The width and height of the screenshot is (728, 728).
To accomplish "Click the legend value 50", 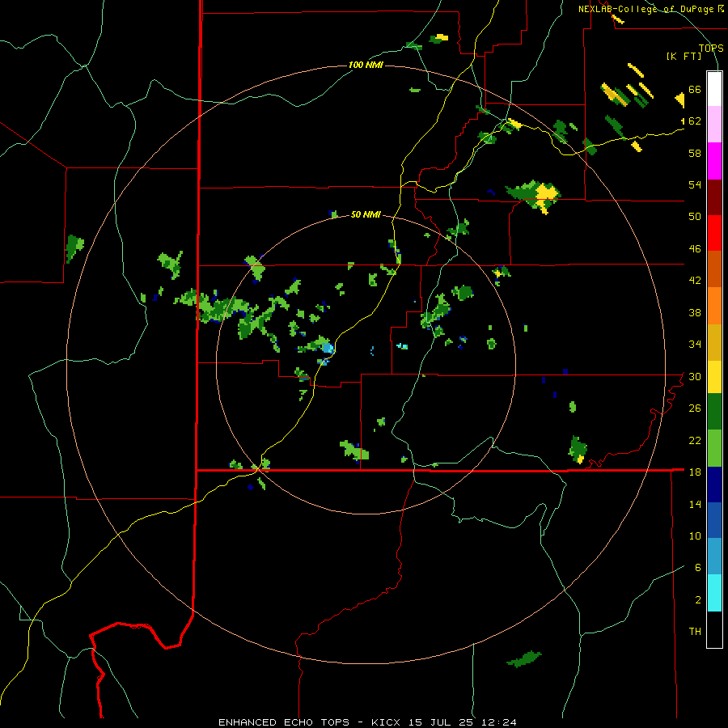I will (x=695, y=217).
